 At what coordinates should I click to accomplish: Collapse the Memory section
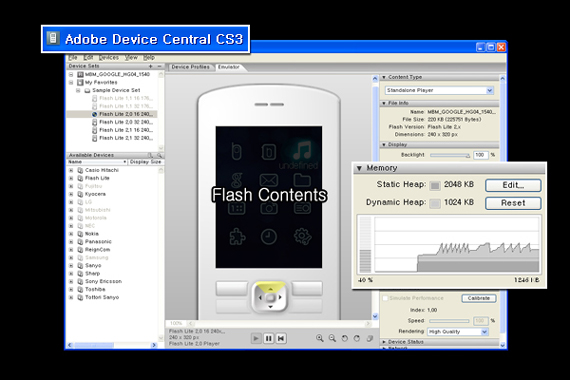click(x=360, y=168)
